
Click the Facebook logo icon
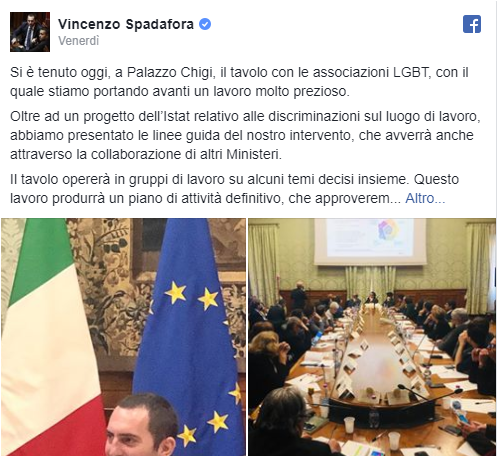pyautogui.click(x=472, y=24)
